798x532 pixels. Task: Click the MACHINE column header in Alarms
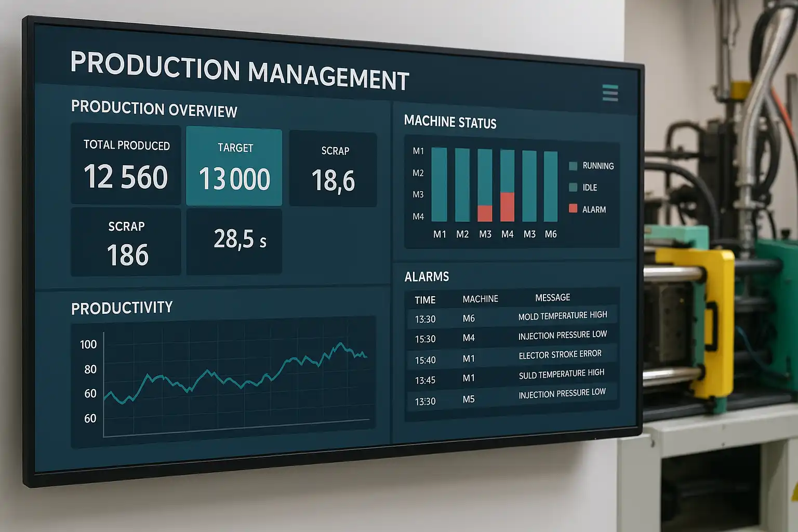click(481, 299)
